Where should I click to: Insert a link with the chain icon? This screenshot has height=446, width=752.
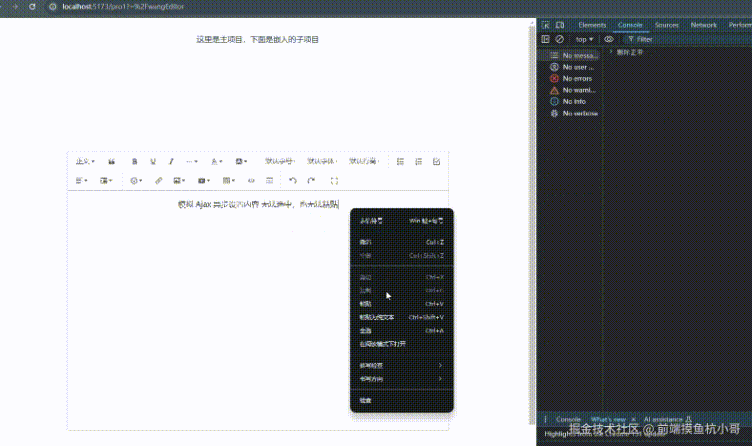click(x=158, y=181)
